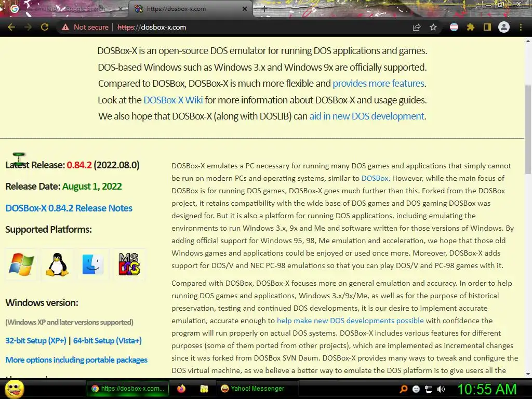The height and width of the screenshot is (399, 532).
Task: Bookmark this page with star icon
Action: pos(433,27)
